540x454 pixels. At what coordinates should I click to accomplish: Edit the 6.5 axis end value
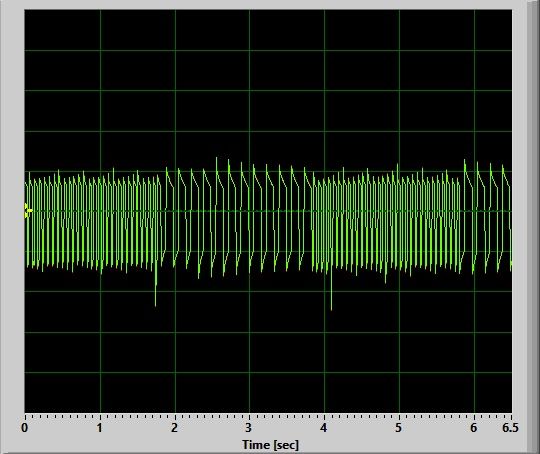510,428
